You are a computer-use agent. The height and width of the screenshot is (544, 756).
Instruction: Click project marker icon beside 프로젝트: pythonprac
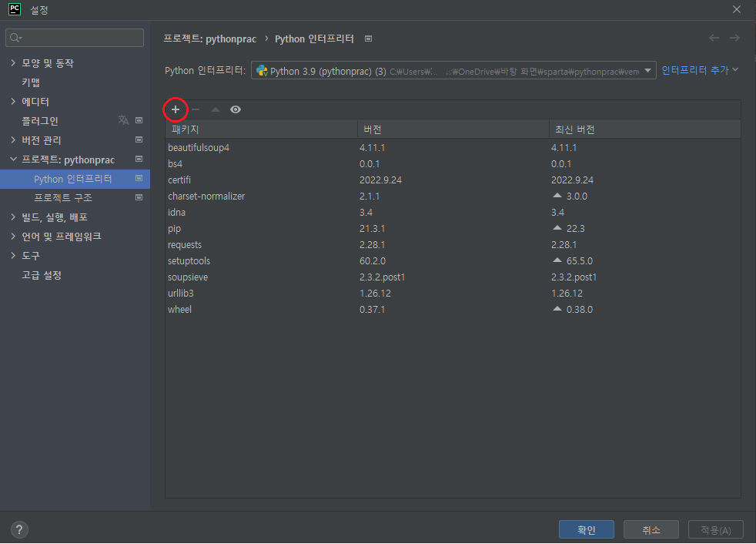coord(139,159)
